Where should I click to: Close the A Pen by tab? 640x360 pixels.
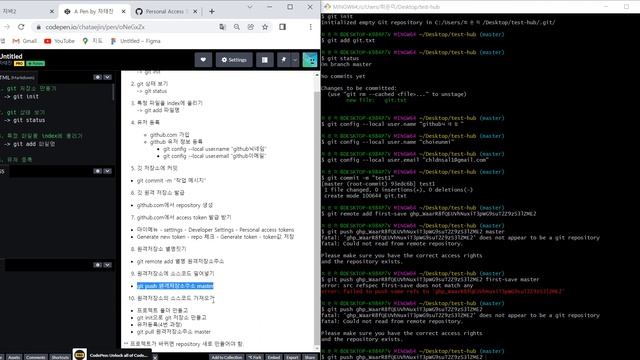[x=123, y=11]
